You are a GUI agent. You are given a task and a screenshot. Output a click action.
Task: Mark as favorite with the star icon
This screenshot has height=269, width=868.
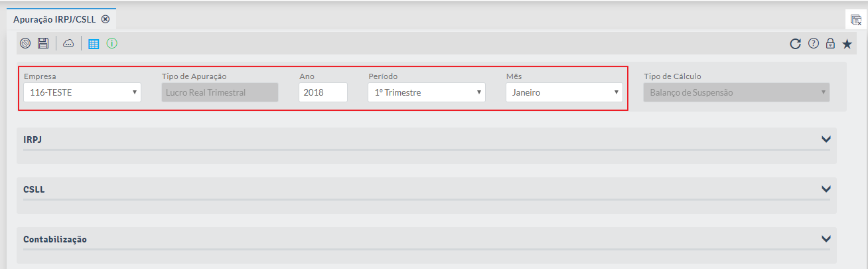pyautogui.click(x=847, y=45)
